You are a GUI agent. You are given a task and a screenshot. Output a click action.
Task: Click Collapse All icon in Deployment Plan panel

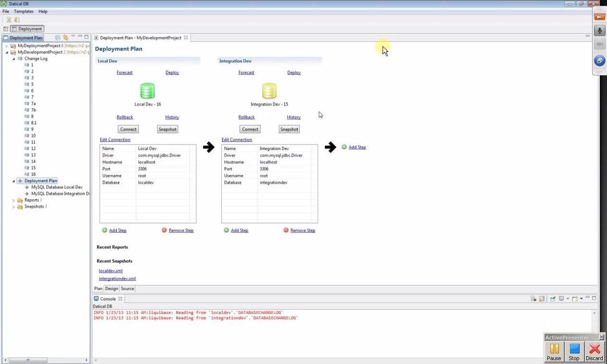click(x=58, y=37)
